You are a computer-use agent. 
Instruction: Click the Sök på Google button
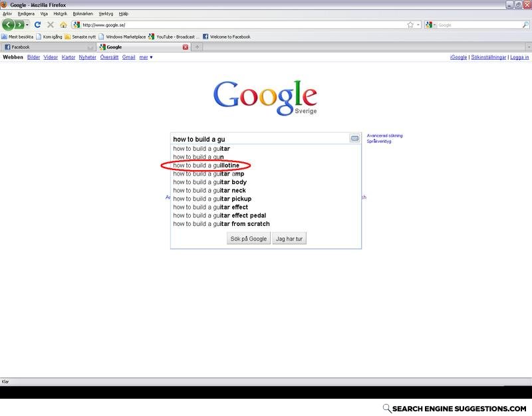(x=248, y=239)
